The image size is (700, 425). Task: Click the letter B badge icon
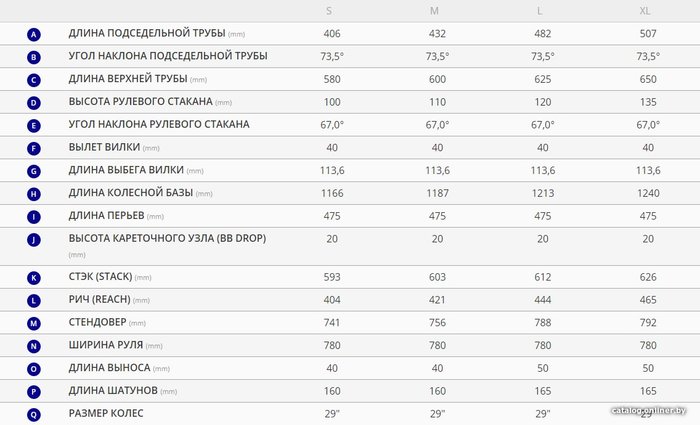[x=33, y=57]
